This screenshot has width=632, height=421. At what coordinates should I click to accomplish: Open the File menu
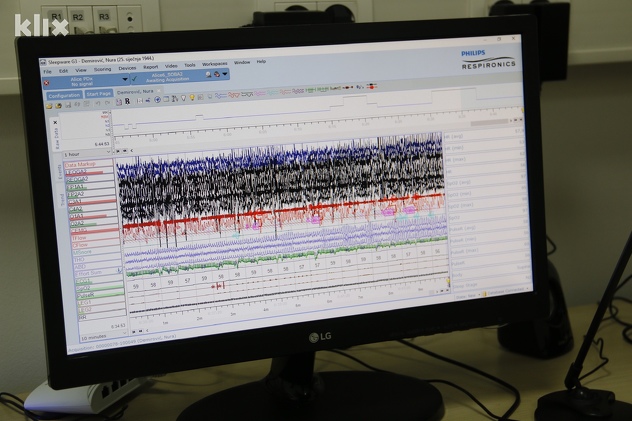pos(48,72)
